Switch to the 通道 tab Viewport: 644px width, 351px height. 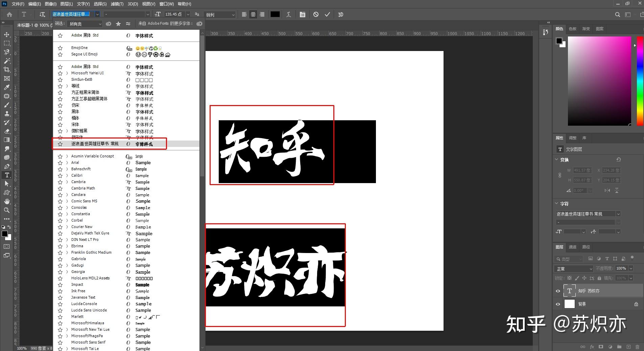point(572,247)
